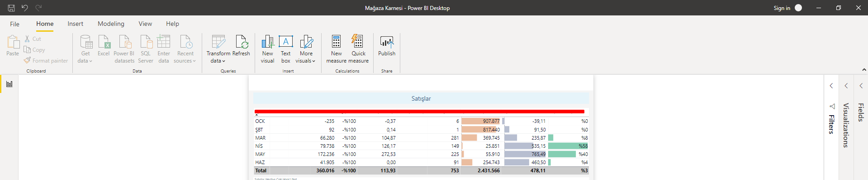Click the Filters pane funnel icon
This screenshot has width=868, height=180.
pyautogui.click(x=832, y=107)
